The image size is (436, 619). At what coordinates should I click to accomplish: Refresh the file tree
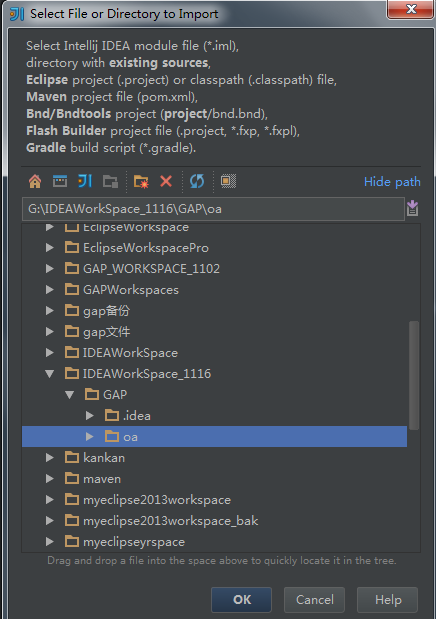pos(197,181)
